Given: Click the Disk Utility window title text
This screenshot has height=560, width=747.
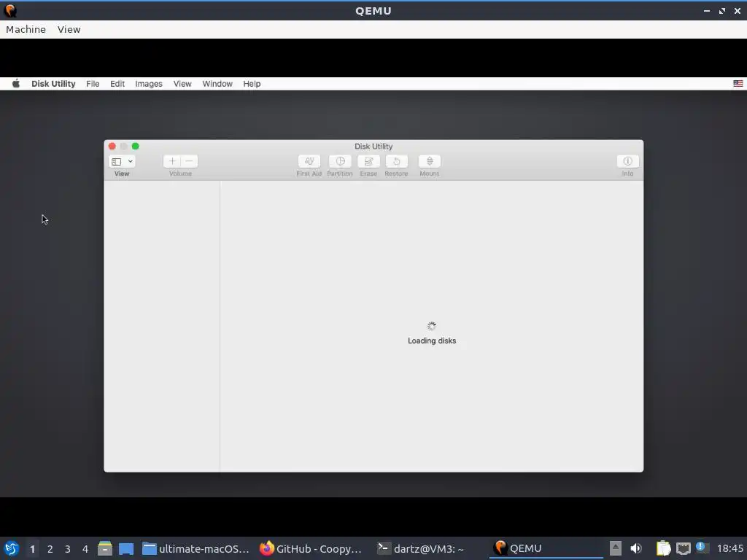Looking at the screenshot, I should [373, 146].
